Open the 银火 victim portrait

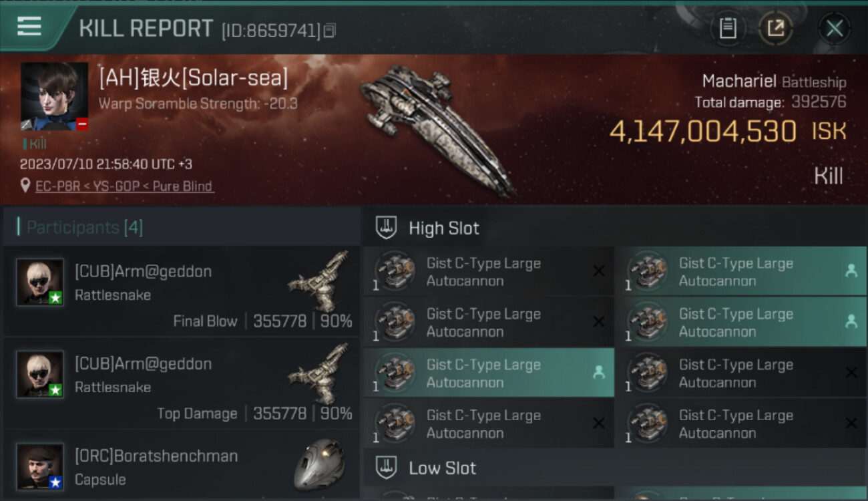pyautogui.click(x=54, y=96)
